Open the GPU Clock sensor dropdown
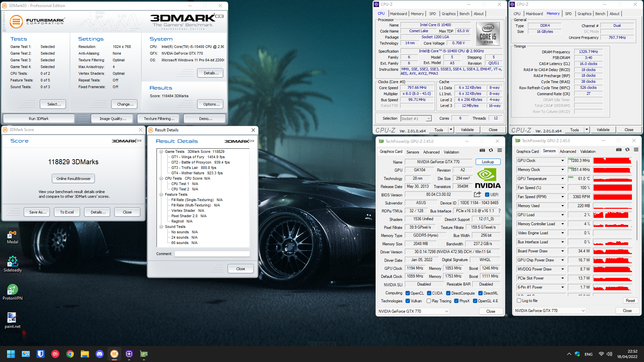This screenshot has height=362, width=644. [562, 161]
